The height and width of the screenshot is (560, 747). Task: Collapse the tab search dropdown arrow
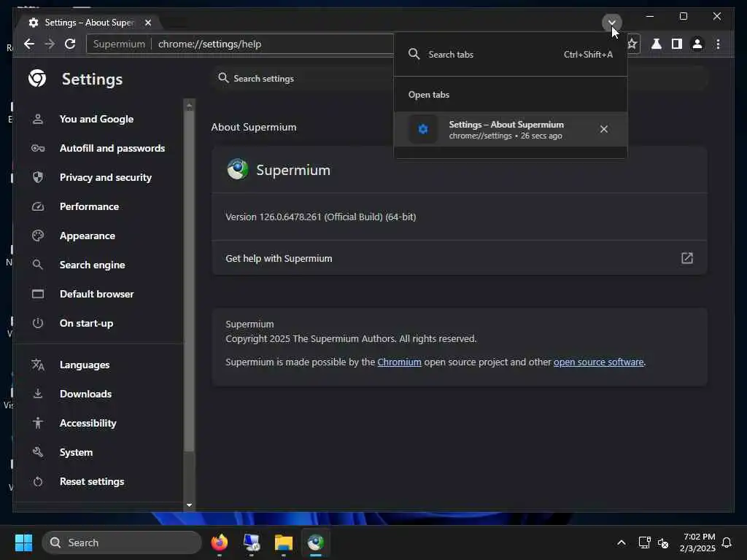coord(612,23)
